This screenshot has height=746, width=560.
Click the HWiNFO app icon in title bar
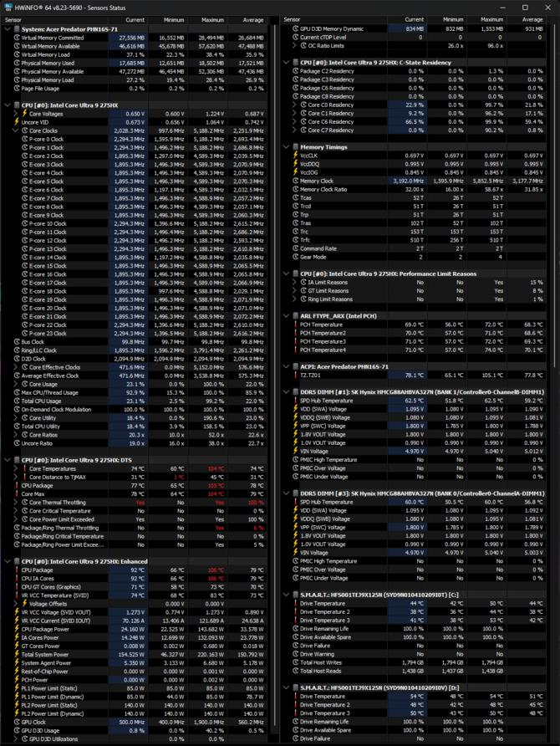7,7
